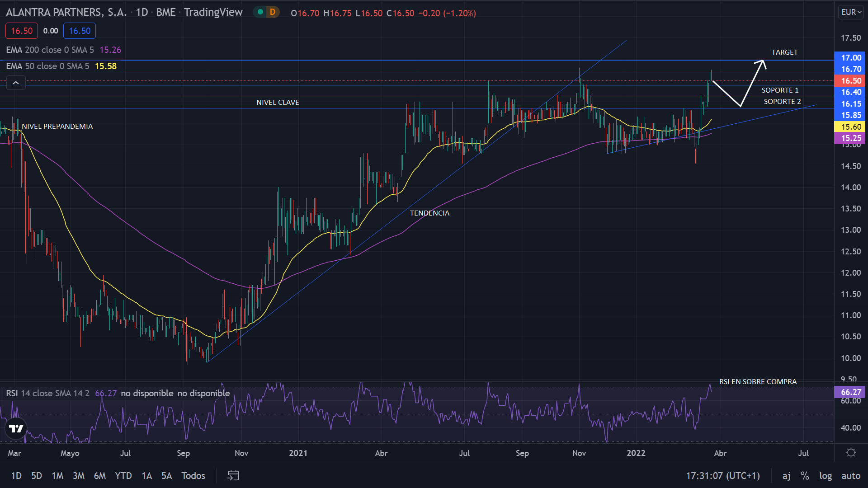Click the red 16.50 sell price button
This screenshot has height=488, width=868.
(x=22, y=31)
